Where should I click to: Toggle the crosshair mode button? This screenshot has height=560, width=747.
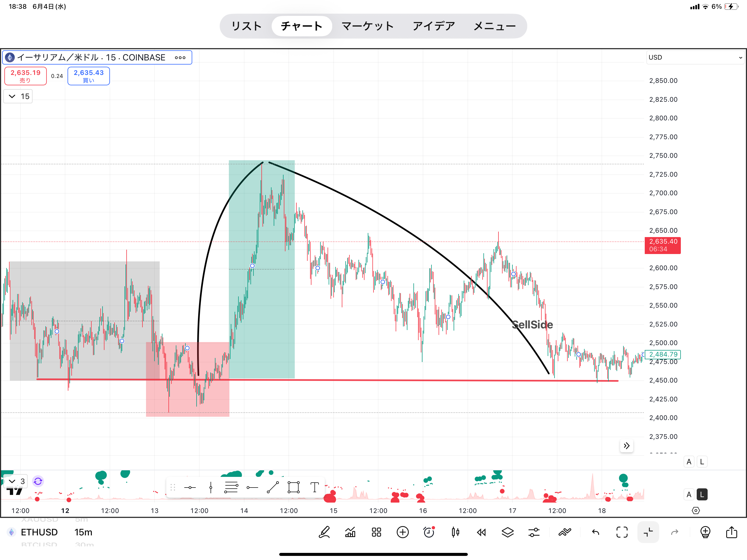click(648, 532)
